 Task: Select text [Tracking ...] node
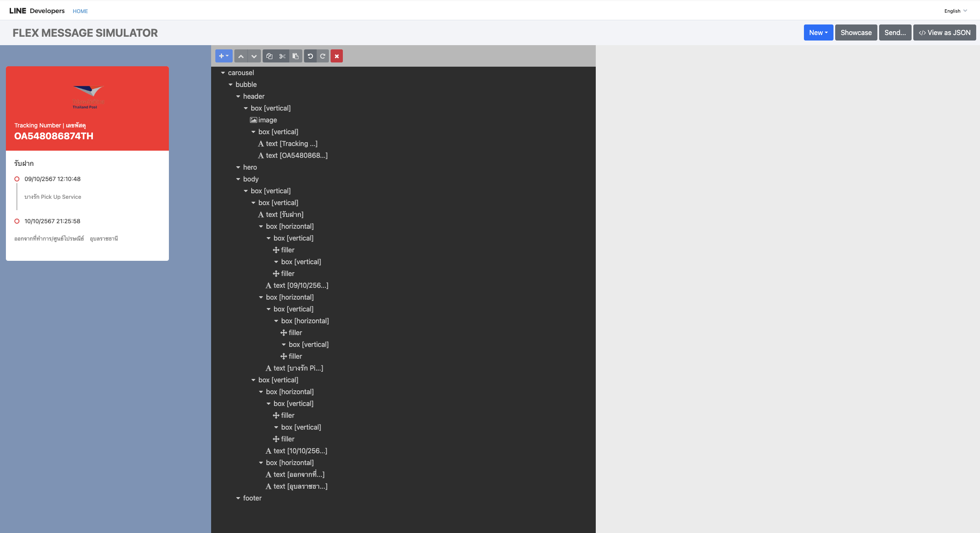291,143
